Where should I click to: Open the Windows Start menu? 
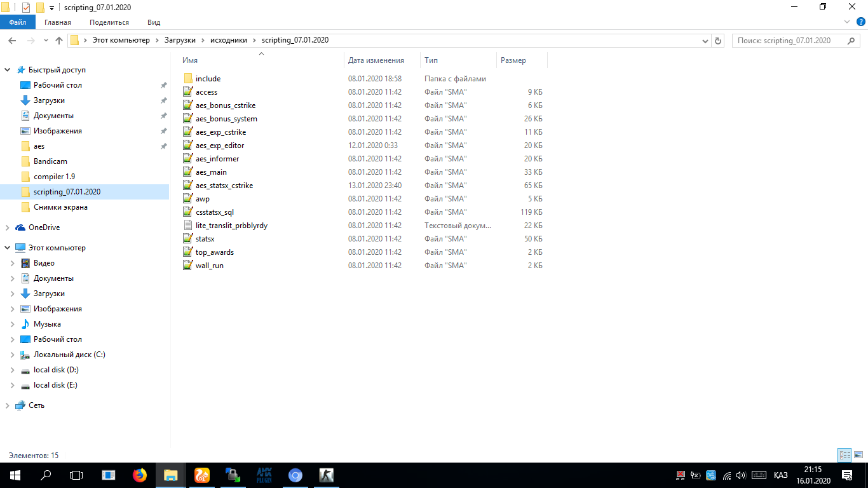pos(15,475)
